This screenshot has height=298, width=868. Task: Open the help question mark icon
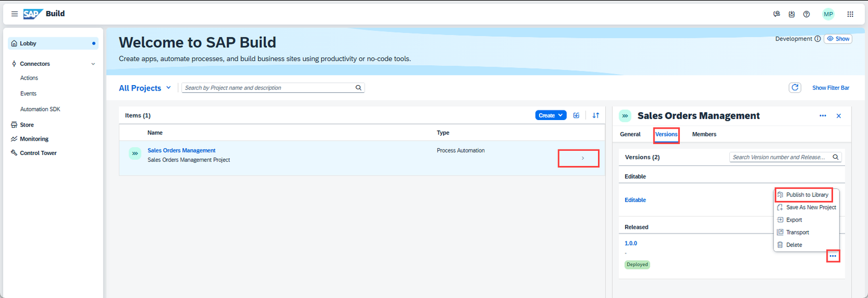807,14
